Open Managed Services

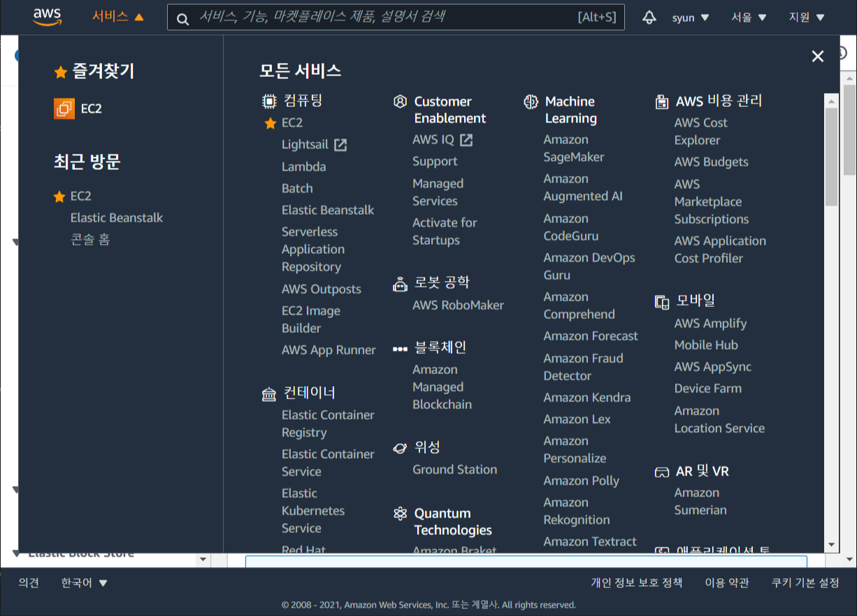(438, 192)
